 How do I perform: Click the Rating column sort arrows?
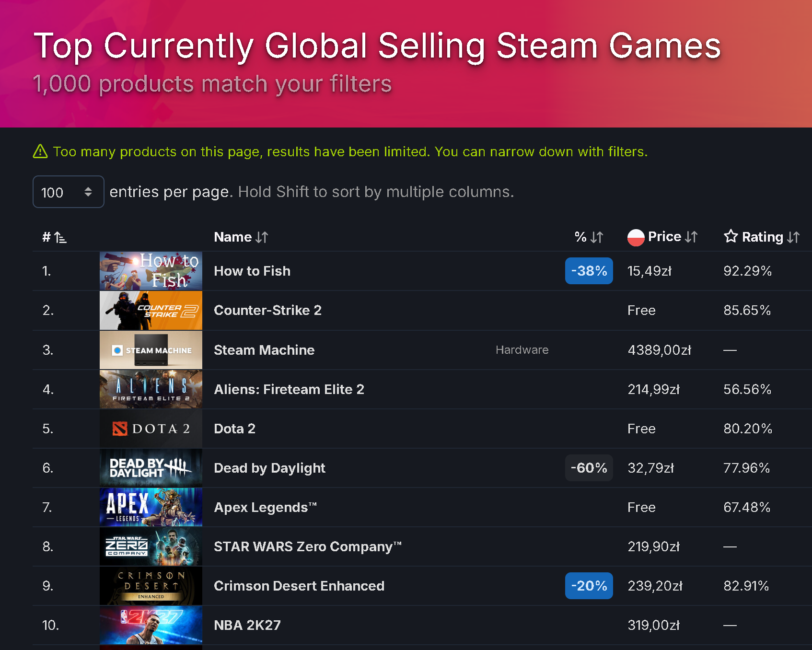point(793,237)
